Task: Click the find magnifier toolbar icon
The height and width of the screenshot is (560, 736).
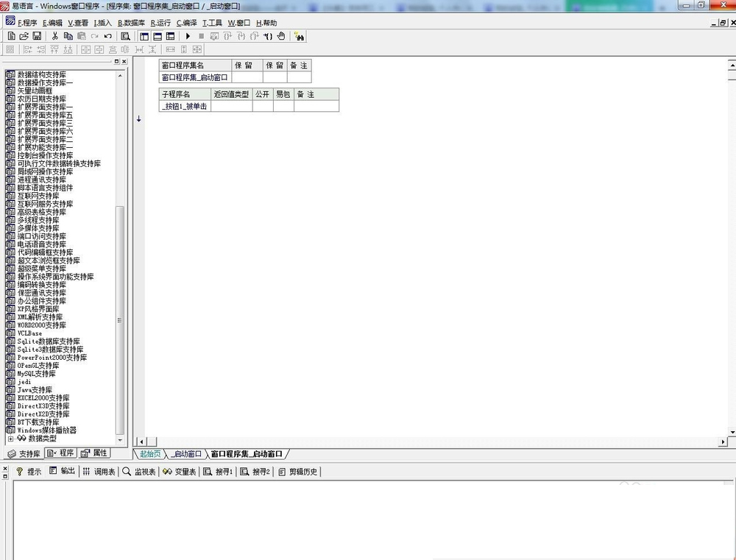Action: pyautogui.click(x=125, y=36)
